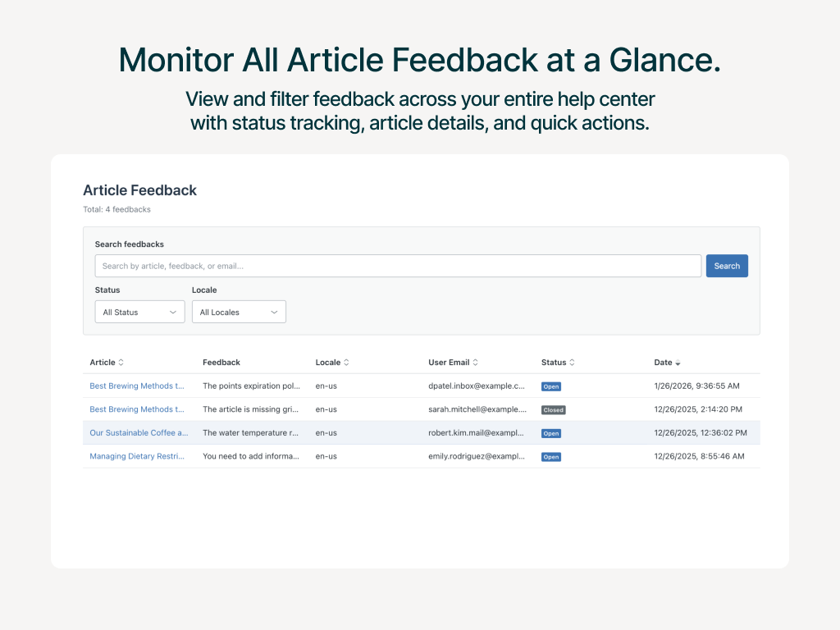
Task: Open the first Best Brewing Methods article link
Action: point(137,386)
